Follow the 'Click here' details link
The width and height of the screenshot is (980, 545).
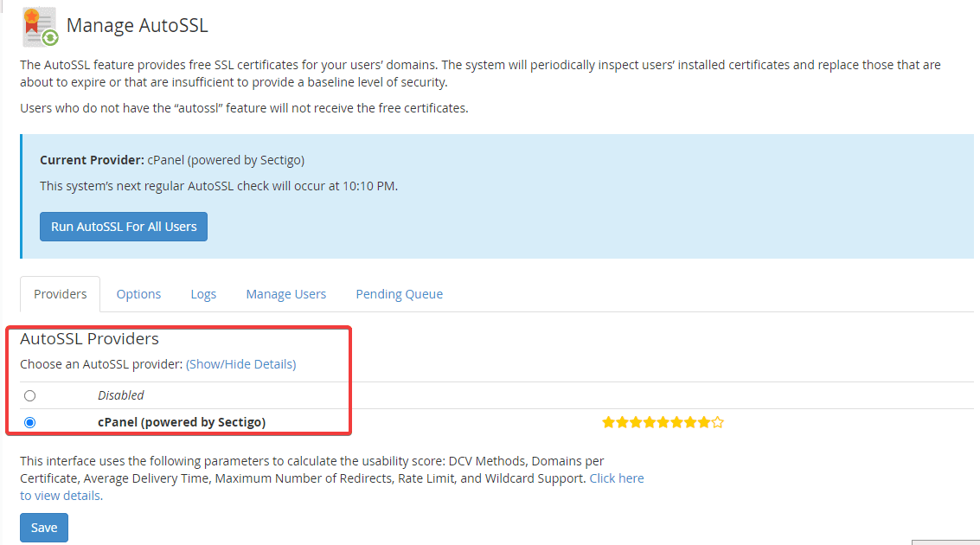pos(616,478)
